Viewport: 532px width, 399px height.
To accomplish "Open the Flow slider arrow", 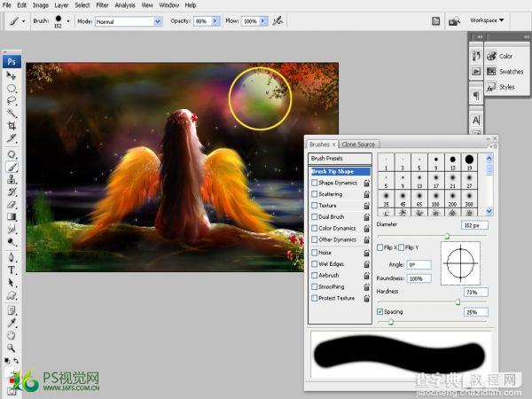I will click(x=263, y=21).
